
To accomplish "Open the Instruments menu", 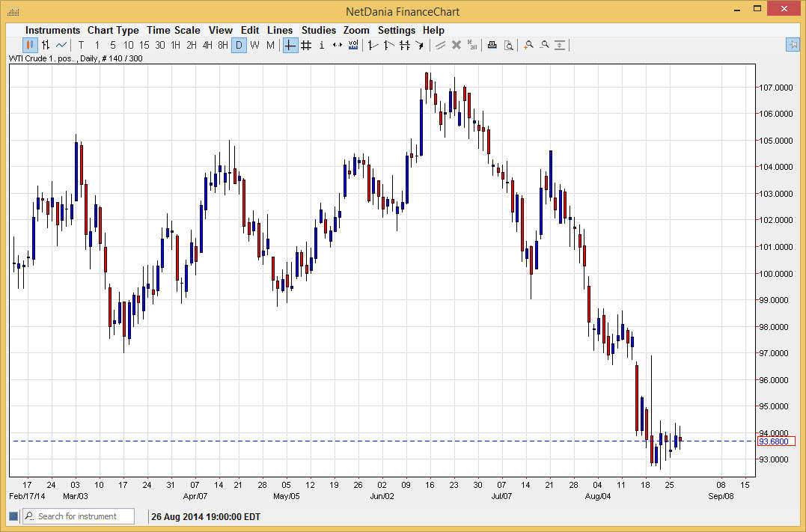I will (x=52, y=30).
